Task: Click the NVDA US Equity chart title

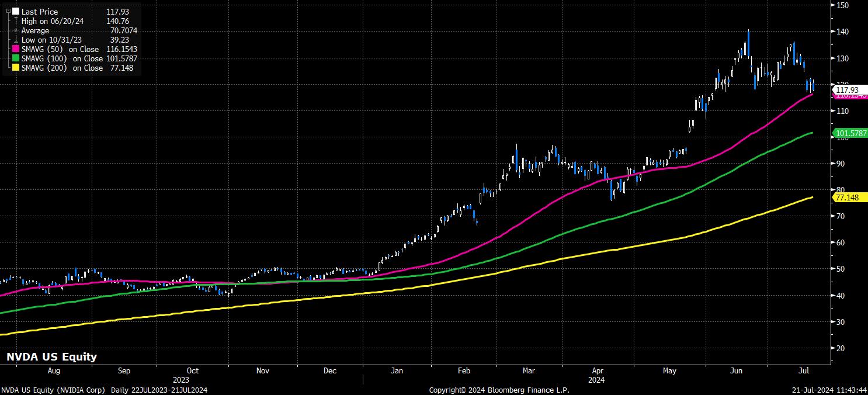Action: (51, 357)
